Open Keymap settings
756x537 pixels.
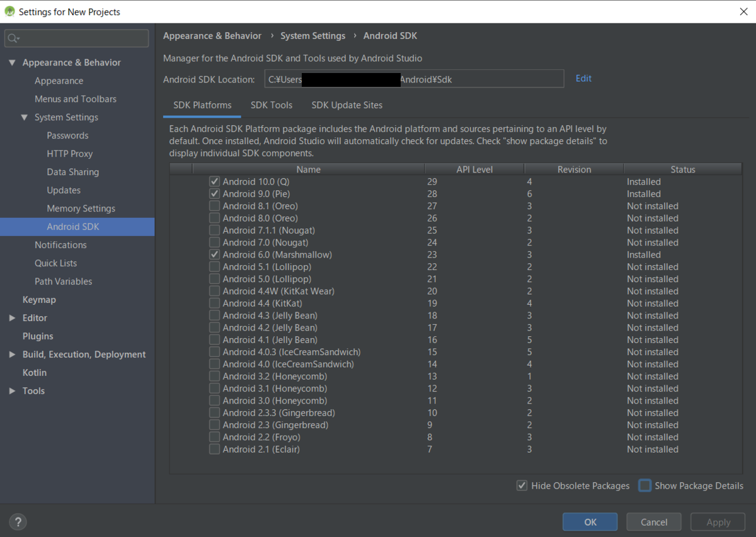[x=39, y=300]
